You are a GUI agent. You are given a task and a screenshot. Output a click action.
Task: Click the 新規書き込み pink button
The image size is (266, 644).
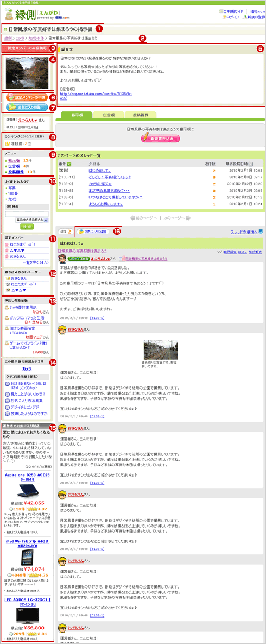coord(160,138)
